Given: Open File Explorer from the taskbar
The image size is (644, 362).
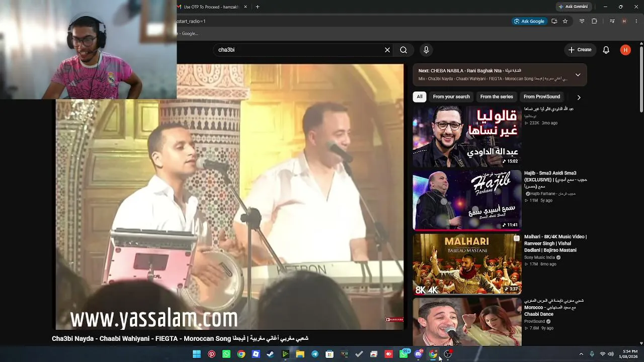Looking at the screenshot, I should tap(300, 354).
